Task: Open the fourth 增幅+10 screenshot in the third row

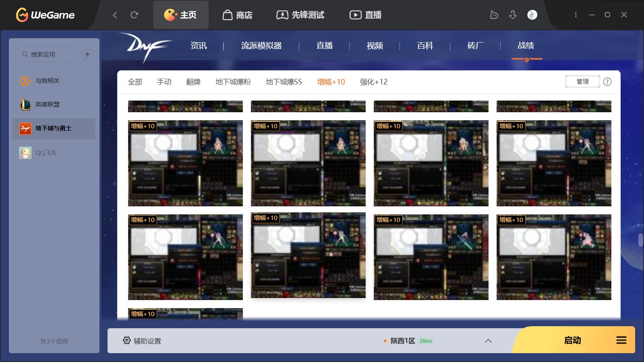Action: click(x=554, y=257)
